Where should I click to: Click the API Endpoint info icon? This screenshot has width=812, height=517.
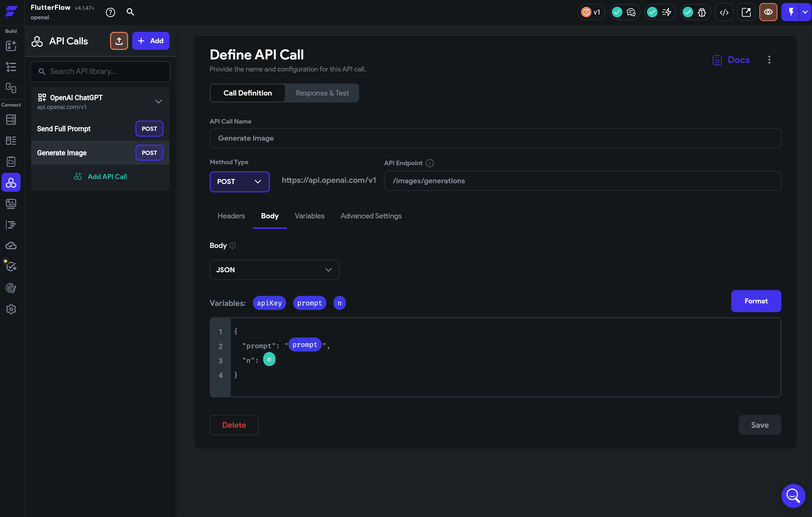[430, 163]
